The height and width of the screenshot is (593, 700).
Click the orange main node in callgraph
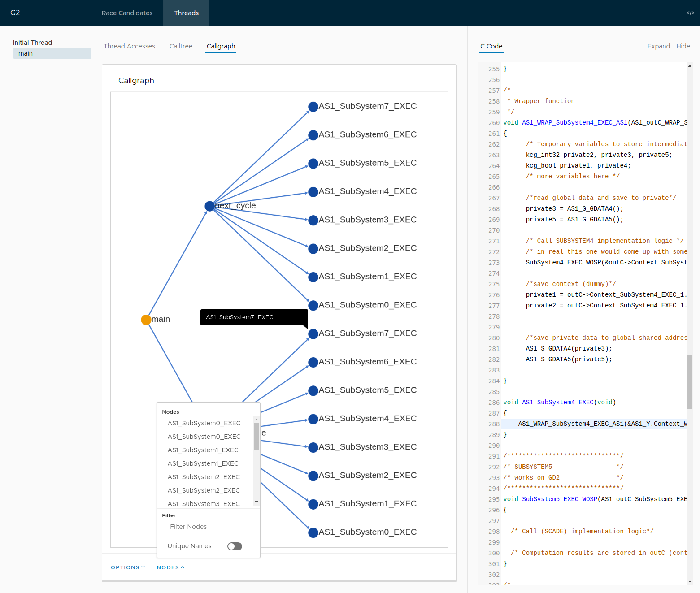click(x=146, y=320)
